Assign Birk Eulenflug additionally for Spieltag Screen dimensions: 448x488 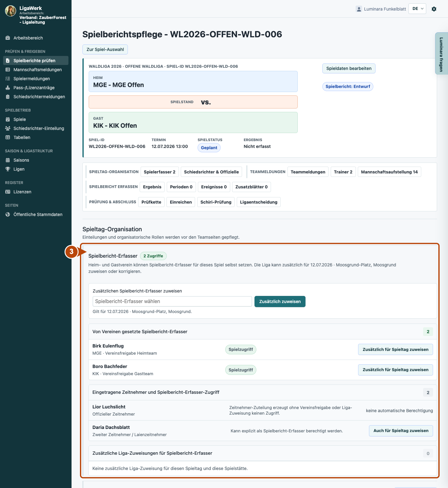[395, 349]
